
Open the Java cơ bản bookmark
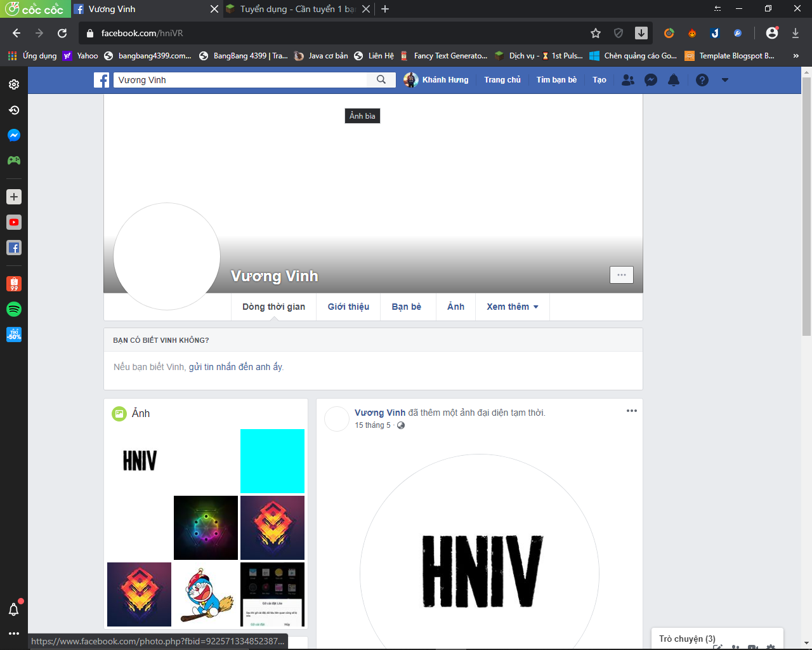pyautogui.click(x=321, y=56)
